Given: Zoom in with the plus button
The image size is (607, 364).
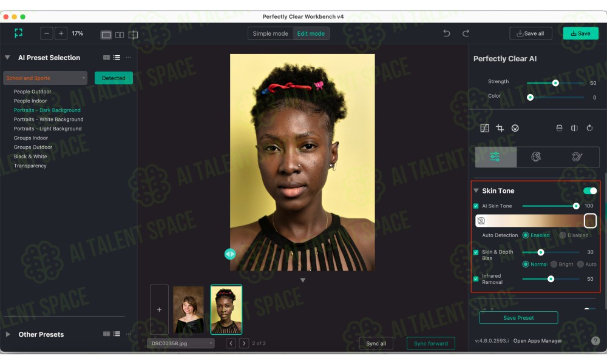Looking at the screenshot, I should (61, 33).
